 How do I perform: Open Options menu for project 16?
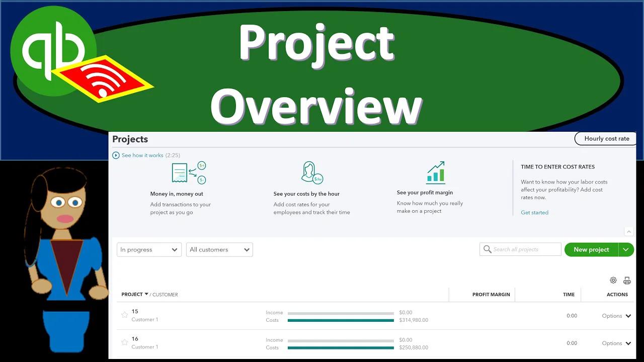(x=616, y=343)
